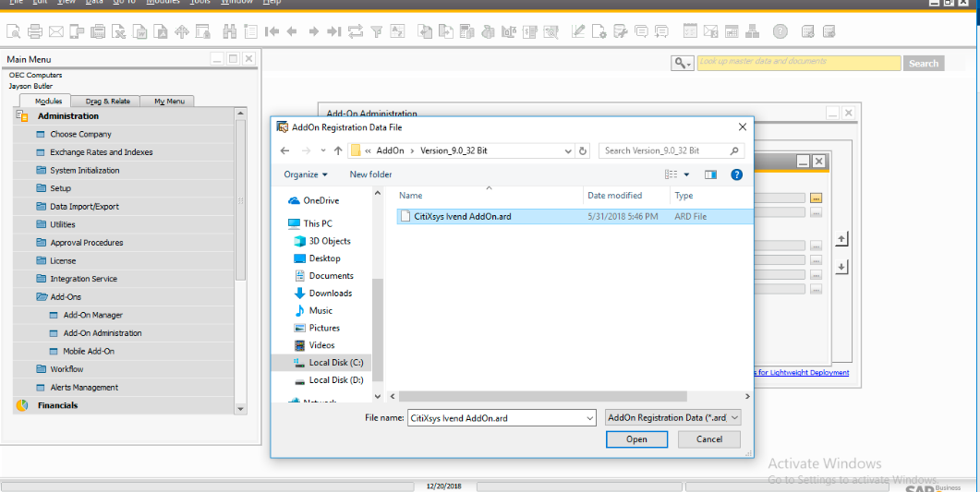Open Mobile Add-On menu entry
This screenshot has width=980, height=492.
(x=89, y=352)
